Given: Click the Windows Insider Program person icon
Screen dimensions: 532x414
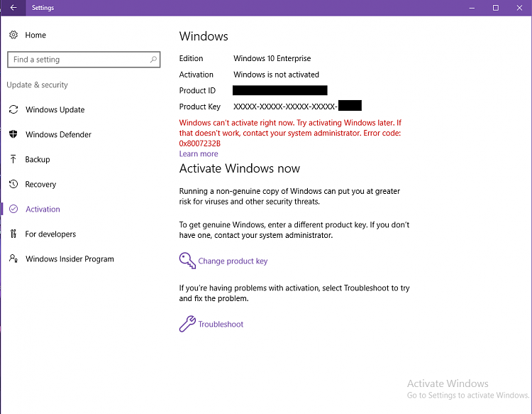Looking at the screenshot, I should (13, 258).
